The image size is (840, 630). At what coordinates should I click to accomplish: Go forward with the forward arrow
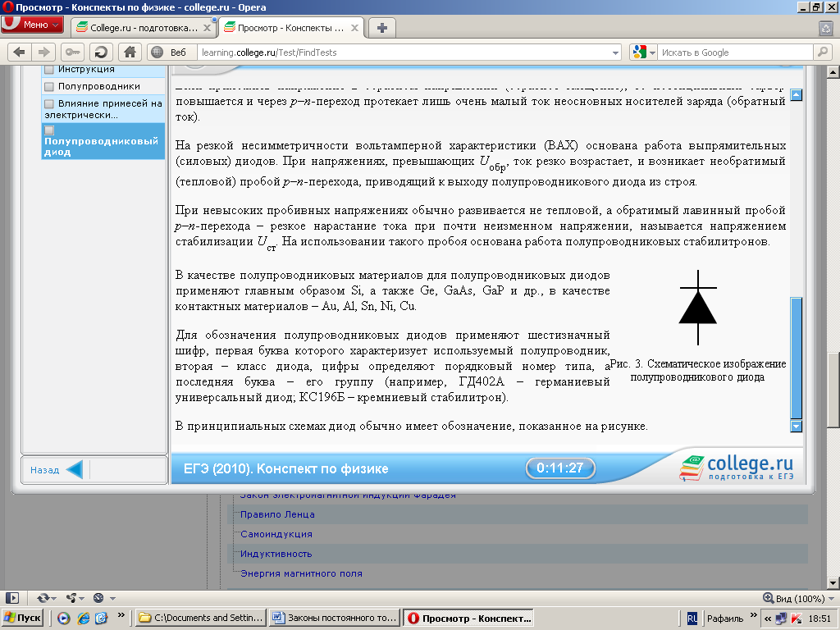(x=43, y=52)
